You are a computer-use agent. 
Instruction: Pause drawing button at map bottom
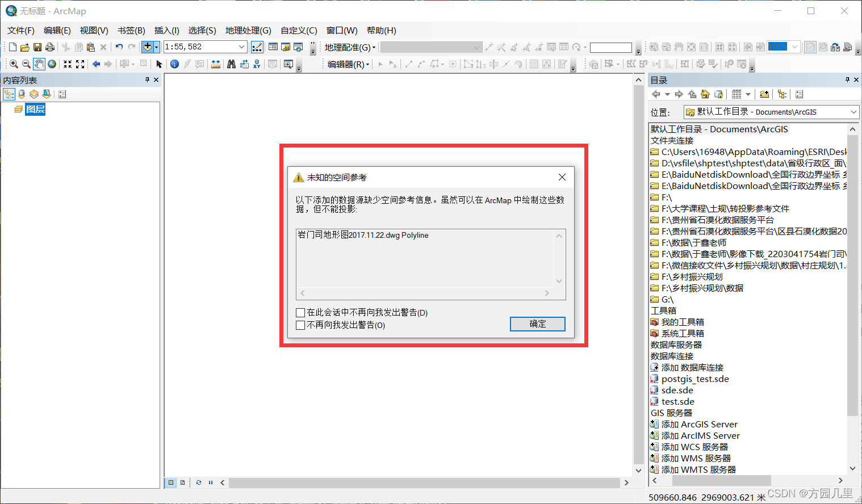click(x=210, y=482)
